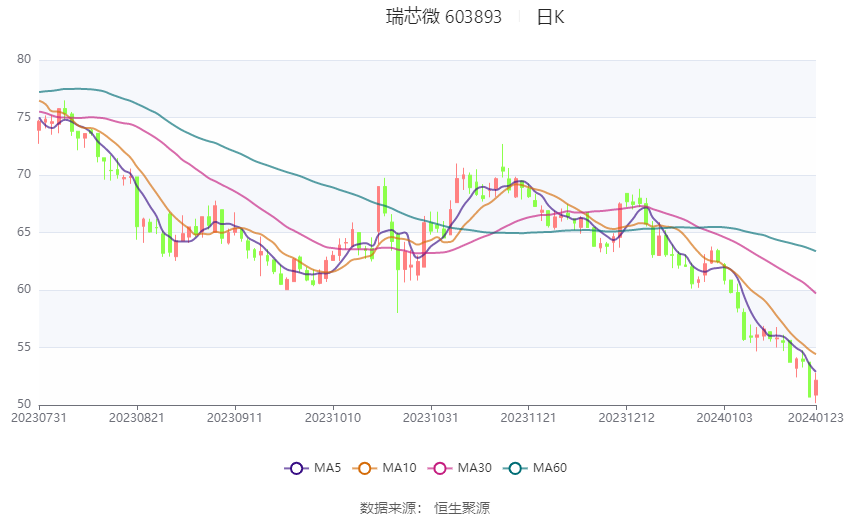The height and width of the screenshot is (516, 850).
Task: Click x-axis date label 20231212
Action: [627, 418]
